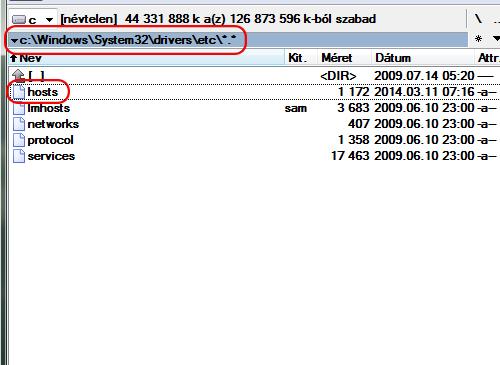Click the lmhosts file icon

click(x=19, y=108)
